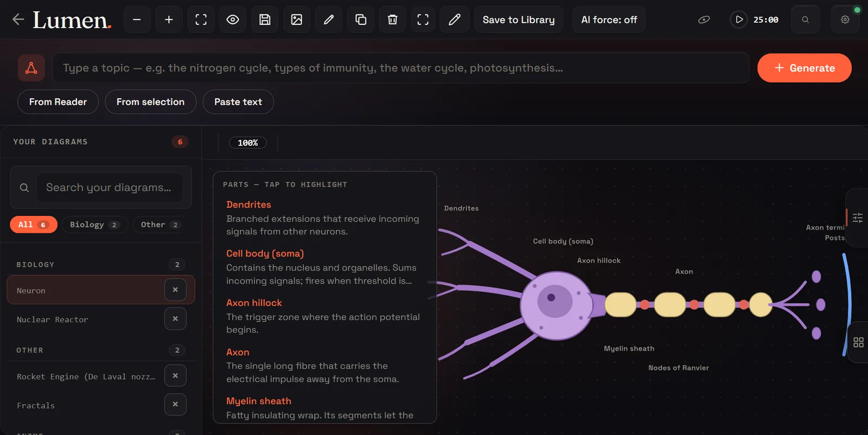Export the diagram using the image icon
868x435 pixels.
click(x=297, y=20)
